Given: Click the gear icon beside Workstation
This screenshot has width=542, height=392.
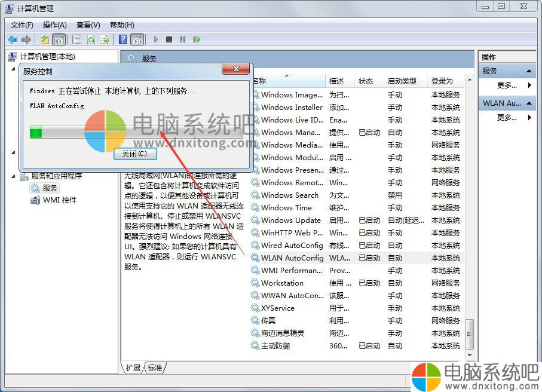Looking at the screenshot, I should tap(255, 283).
